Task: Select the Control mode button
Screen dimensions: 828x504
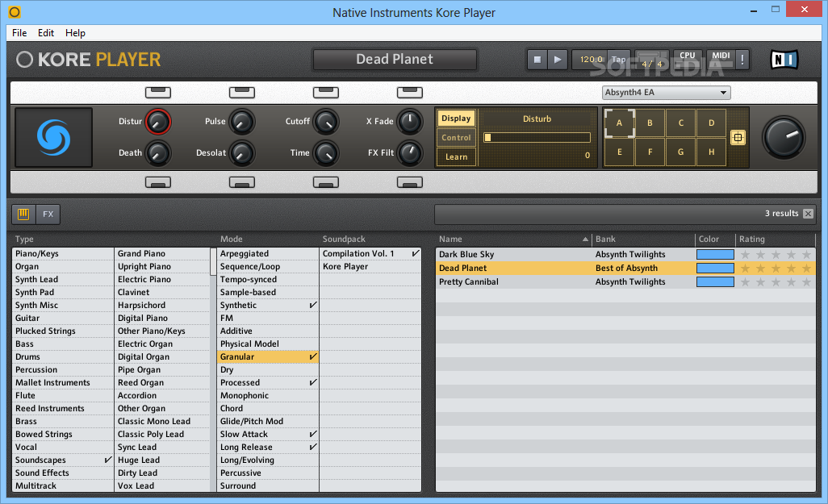Action: click(456, 137)
